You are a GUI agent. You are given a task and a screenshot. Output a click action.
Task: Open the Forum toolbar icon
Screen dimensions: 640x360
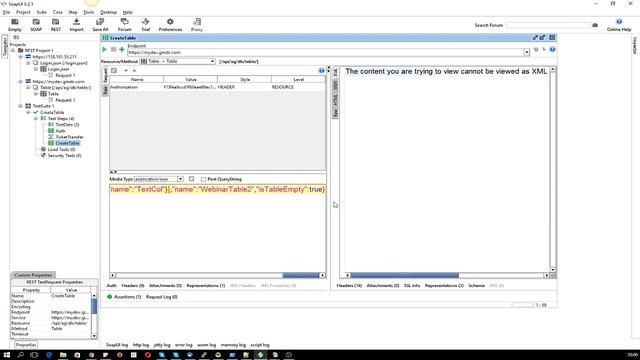click(124, 22)
